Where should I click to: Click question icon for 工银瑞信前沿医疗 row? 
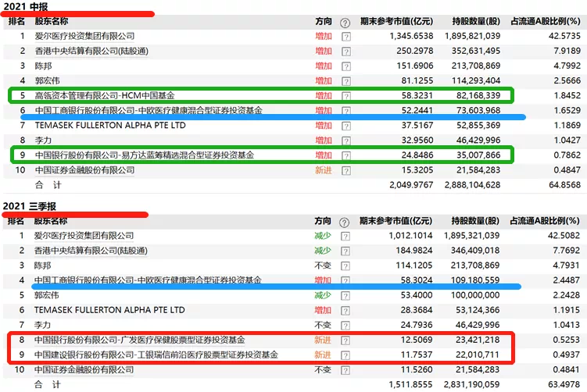click(345, 355)
